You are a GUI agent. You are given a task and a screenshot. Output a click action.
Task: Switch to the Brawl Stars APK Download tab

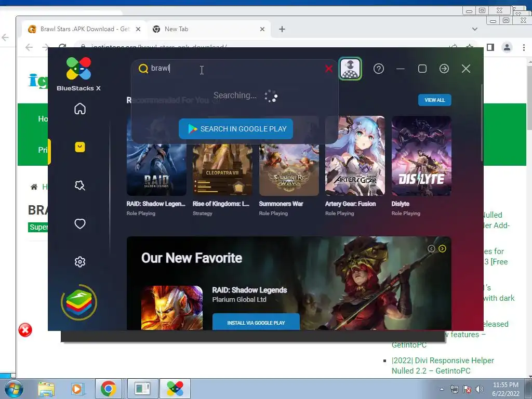(85, 29)
